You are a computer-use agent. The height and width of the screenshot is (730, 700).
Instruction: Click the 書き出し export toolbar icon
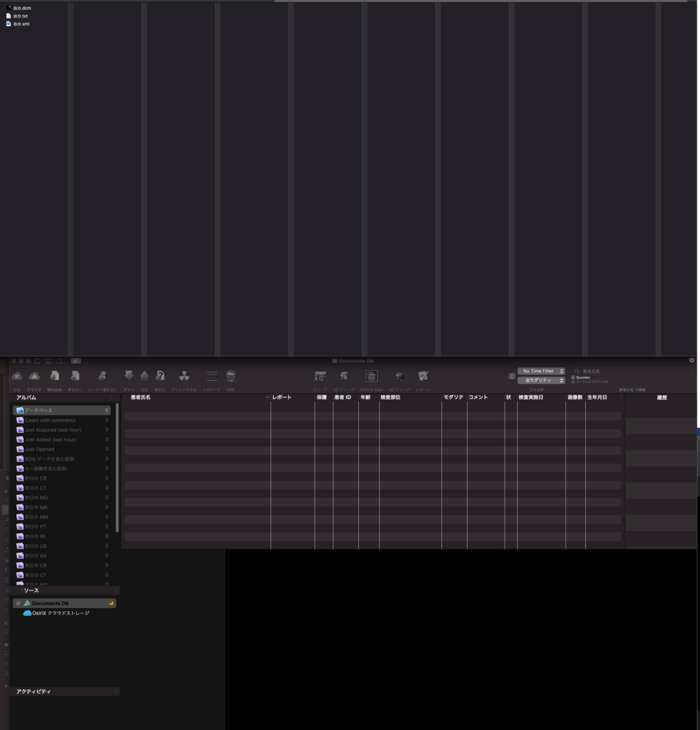click(75, 376)
